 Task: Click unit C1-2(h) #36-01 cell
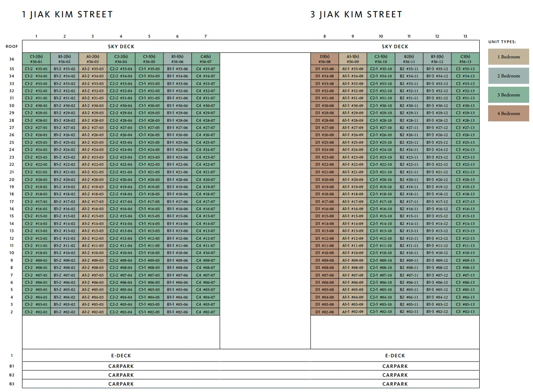click(x=36, y=59)
